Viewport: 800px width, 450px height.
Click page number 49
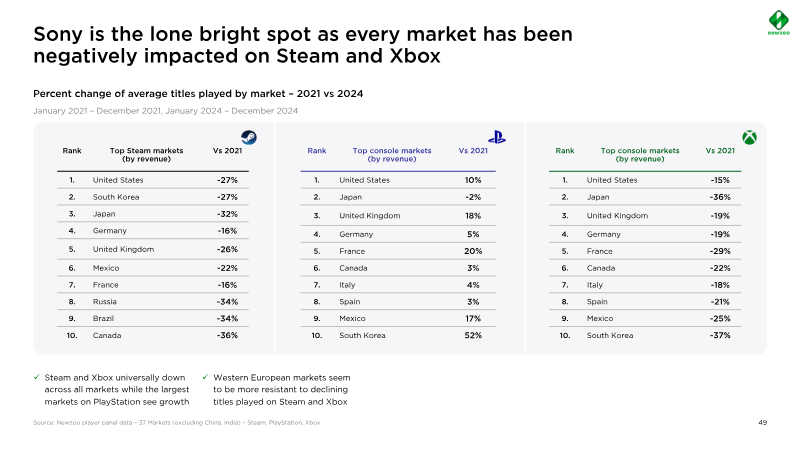coord(762,424)
